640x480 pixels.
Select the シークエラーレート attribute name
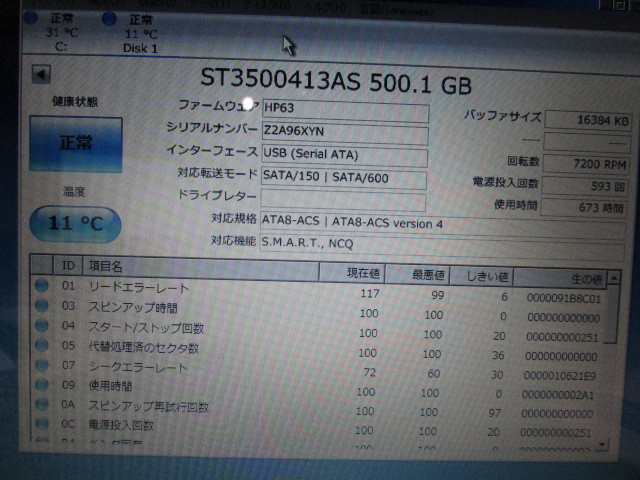pos(138,367)
